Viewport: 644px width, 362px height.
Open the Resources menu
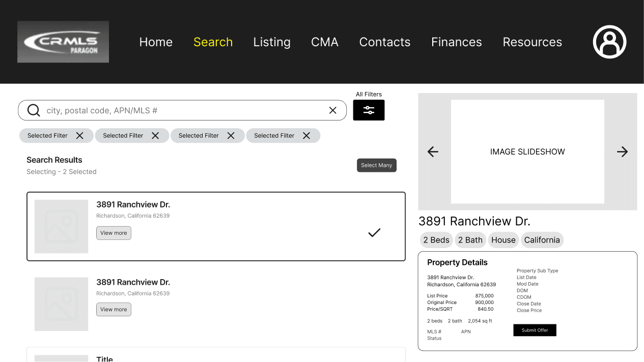click(533, 42)
